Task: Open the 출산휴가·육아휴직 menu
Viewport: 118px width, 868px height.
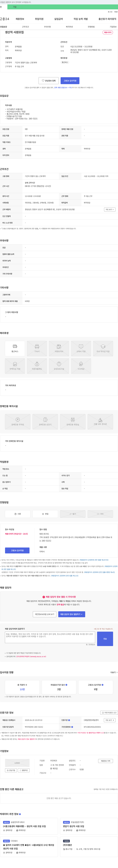Action: coord(107,19)
